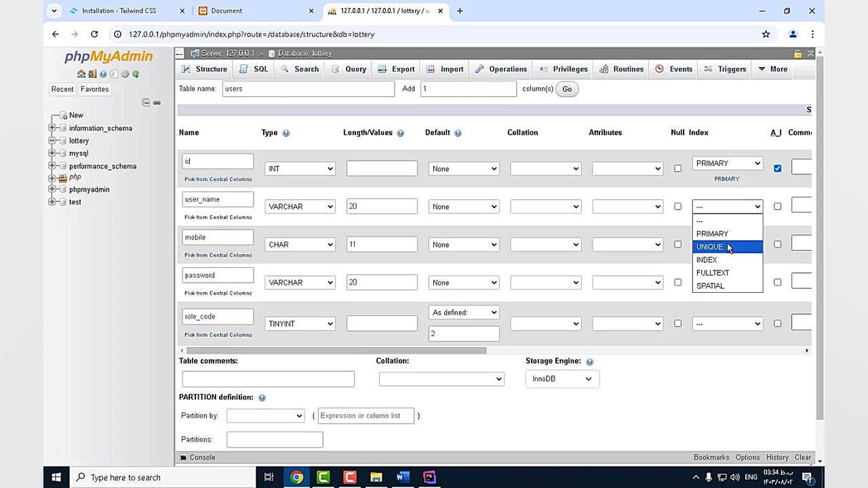
Task: Toggle Null checkbox for id column
Action: pyautogui.click(x=677, y=169)
